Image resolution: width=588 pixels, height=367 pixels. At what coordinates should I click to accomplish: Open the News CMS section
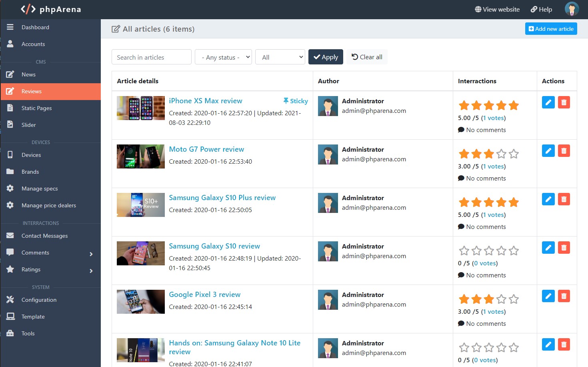tap(28, 74)
